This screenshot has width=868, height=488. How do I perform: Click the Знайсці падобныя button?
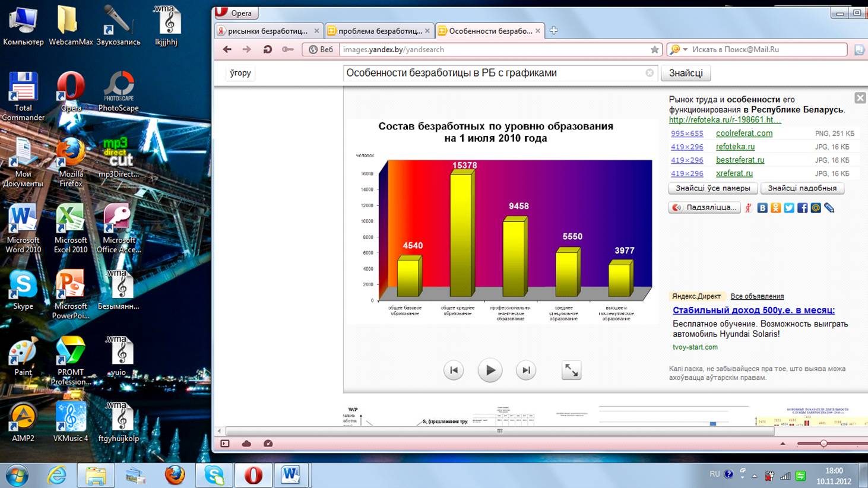[x=802, y=188]
